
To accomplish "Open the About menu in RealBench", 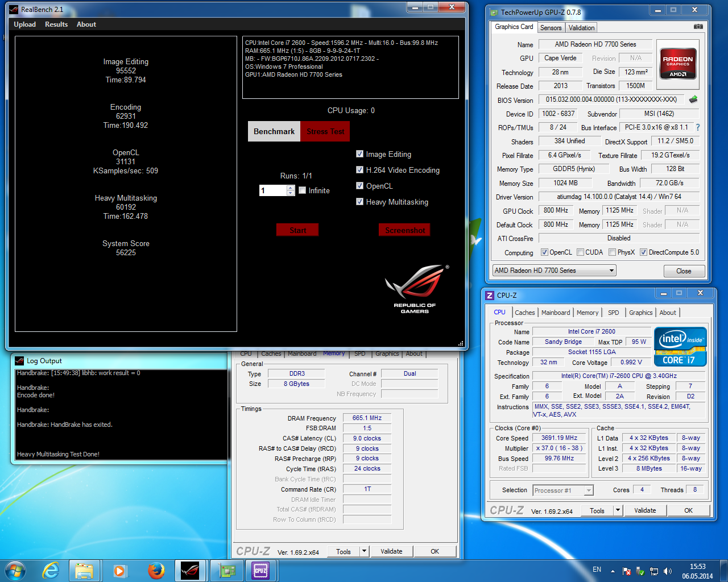I will coord(86,24).
